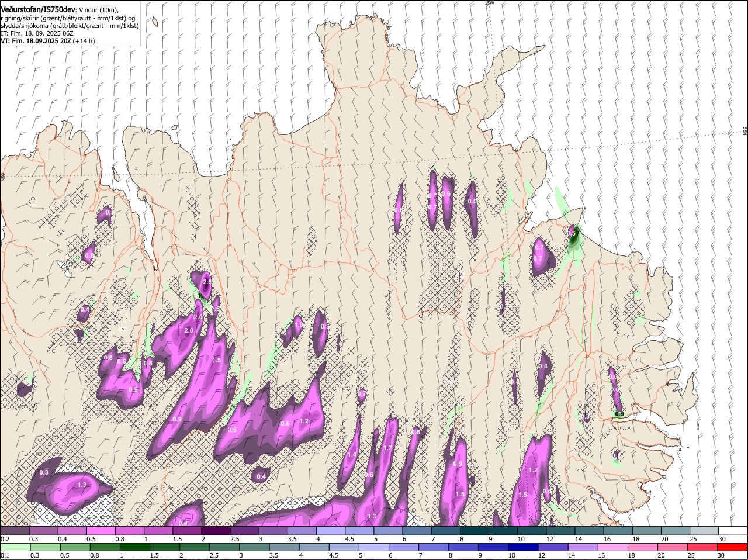
Task: Select lower legend swatch between 20 and 25
Action: point(671,547)
